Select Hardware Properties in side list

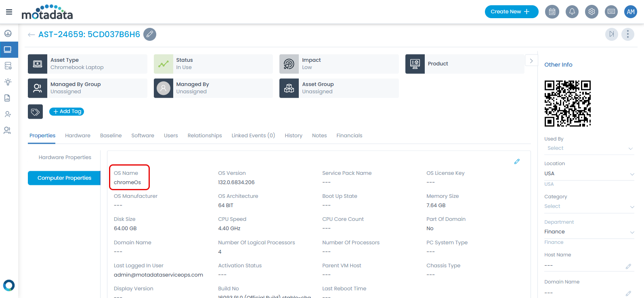pyautogui.click(x=65, y=157)
